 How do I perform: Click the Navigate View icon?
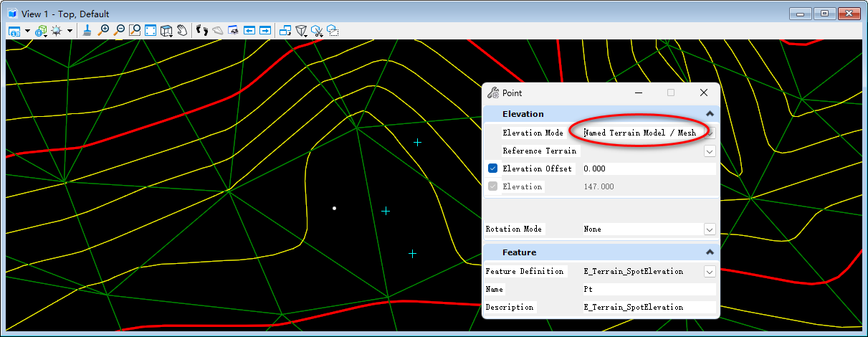233,31
